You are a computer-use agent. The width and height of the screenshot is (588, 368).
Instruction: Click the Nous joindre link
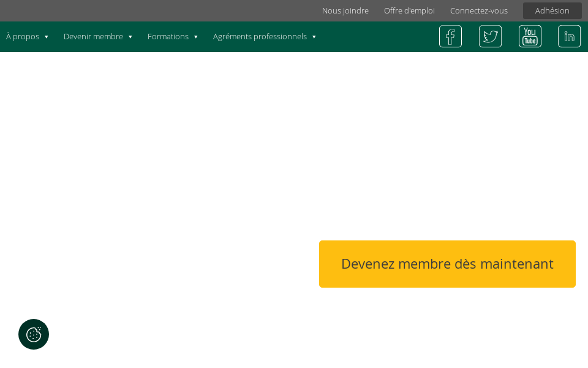[345, 10]
